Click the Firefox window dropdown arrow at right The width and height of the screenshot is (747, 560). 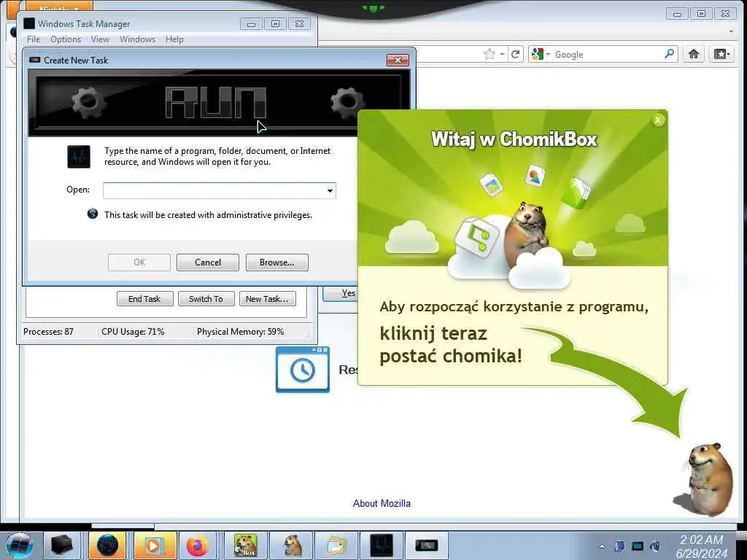(x=731, y=32)
